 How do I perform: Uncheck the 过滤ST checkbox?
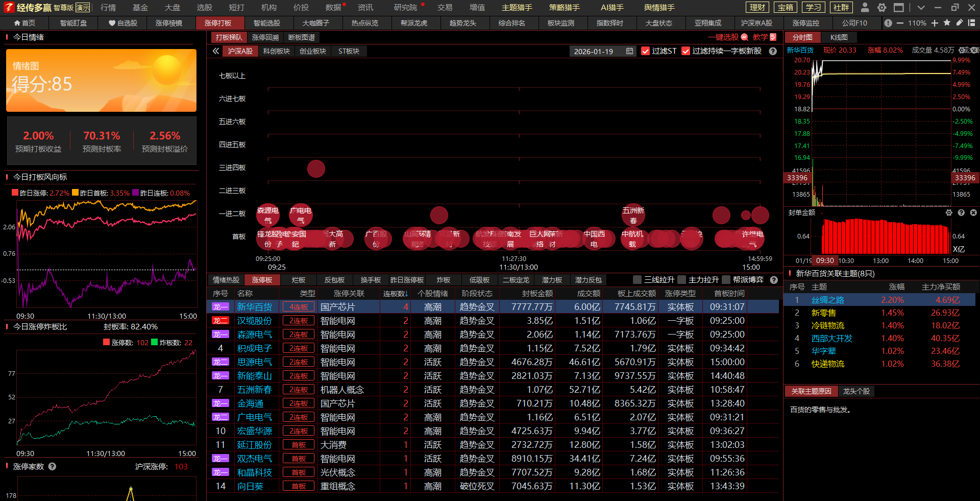tap(646, 51)
